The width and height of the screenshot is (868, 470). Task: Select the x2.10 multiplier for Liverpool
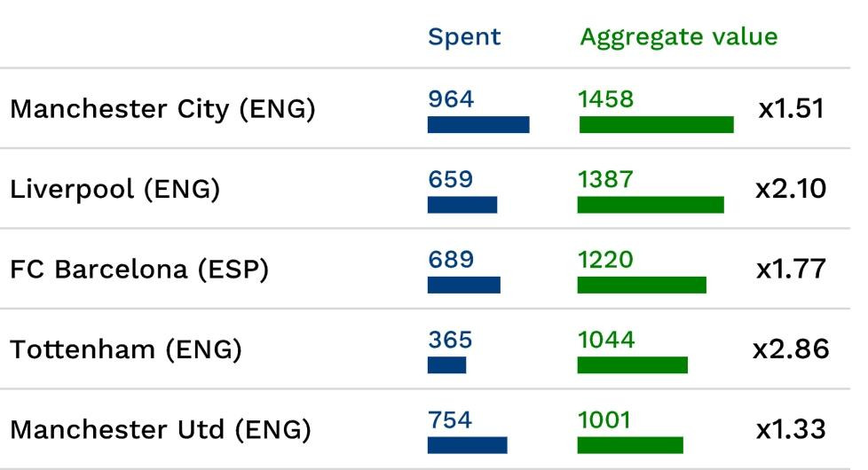[791, 190]
